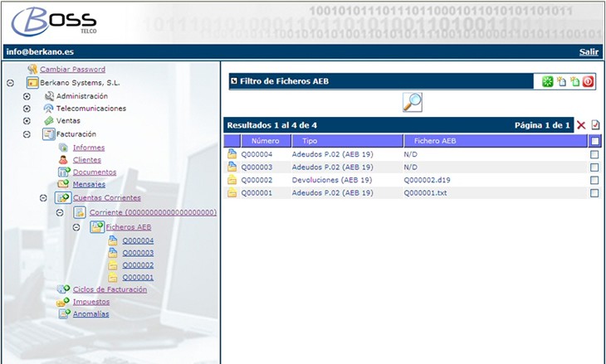Open the Ciclos de Facturación link
Image resolution: width=606 pixels, height=364 pixels.
tap(110, 289)
